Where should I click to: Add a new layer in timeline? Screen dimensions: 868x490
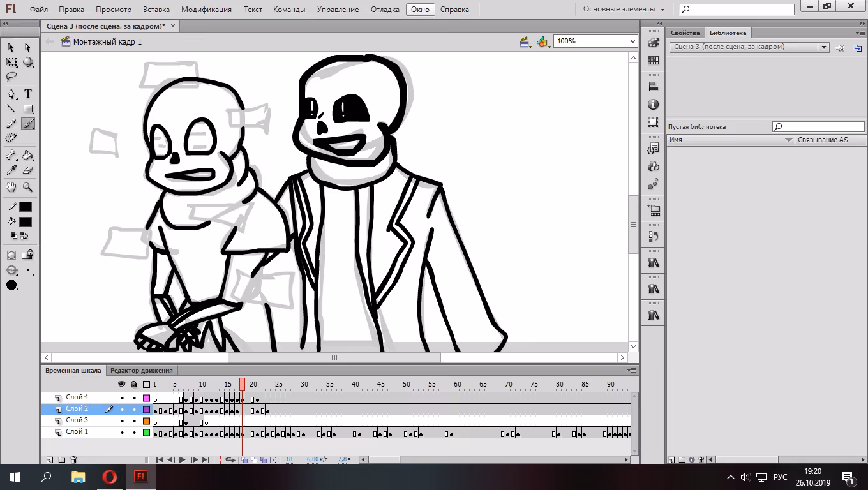pos(50,459)
